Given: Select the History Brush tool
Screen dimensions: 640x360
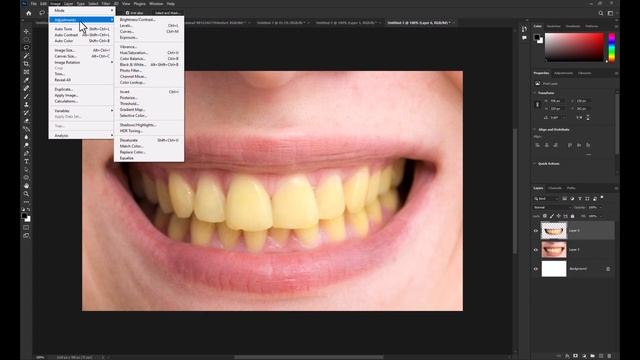Looking at the screenshot, I should 26,113.
